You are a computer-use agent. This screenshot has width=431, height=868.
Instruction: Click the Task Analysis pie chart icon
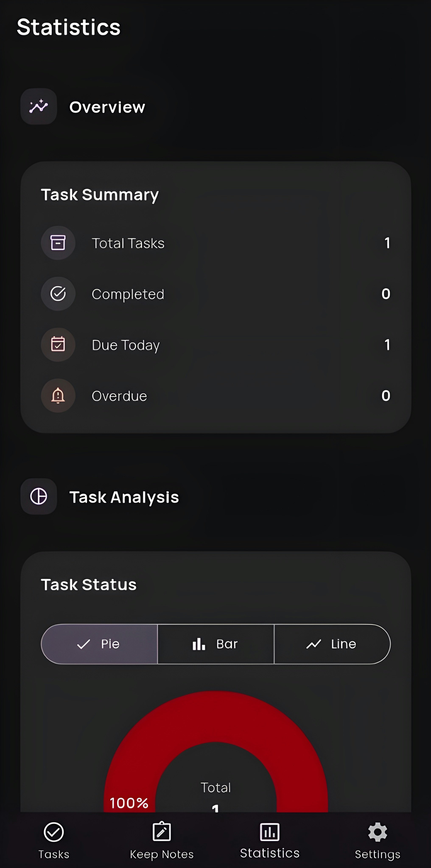click(x=38, y=496)
